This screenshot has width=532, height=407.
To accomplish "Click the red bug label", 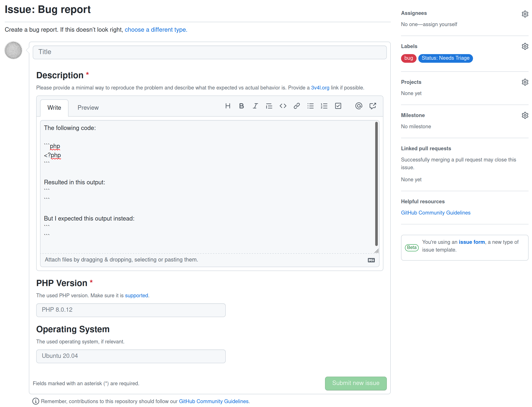I will (x=408, y=58).
